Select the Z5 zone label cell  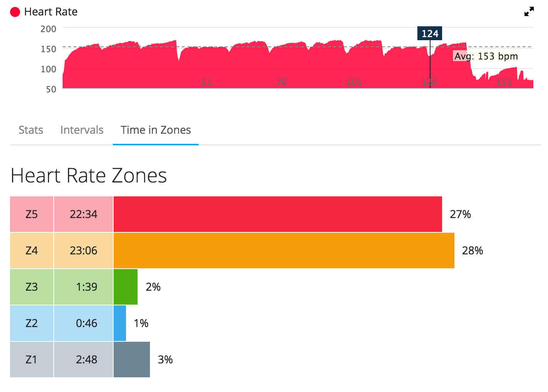click(32, 214)
